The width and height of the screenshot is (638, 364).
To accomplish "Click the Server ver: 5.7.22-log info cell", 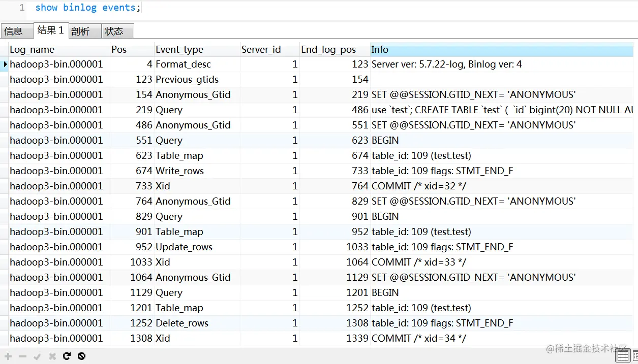I will [x=502, y=64].
